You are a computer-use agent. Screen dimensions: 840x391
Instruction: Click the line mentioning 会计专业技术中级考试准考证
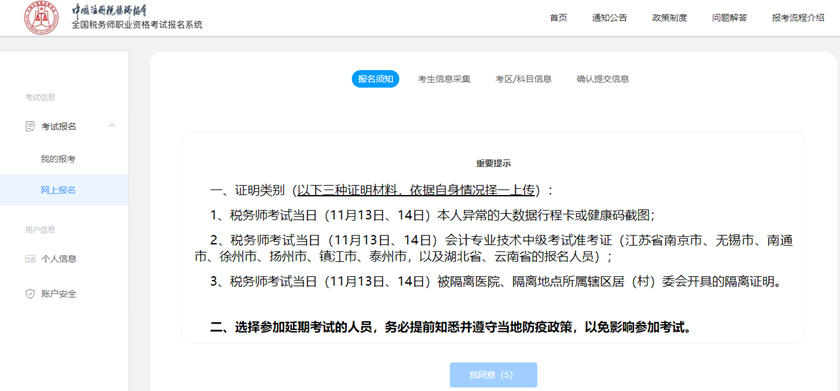click(493, 249)
